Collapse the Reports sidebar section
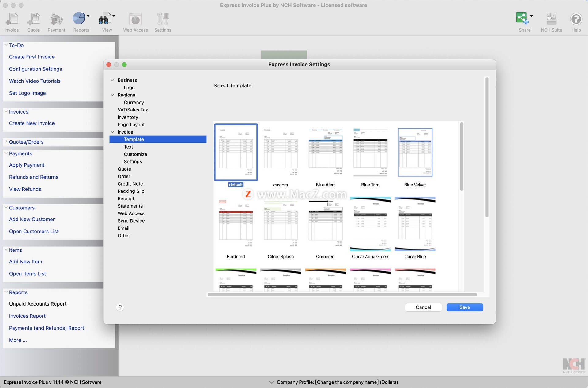588x388 pixels. [x=6, y=292]
